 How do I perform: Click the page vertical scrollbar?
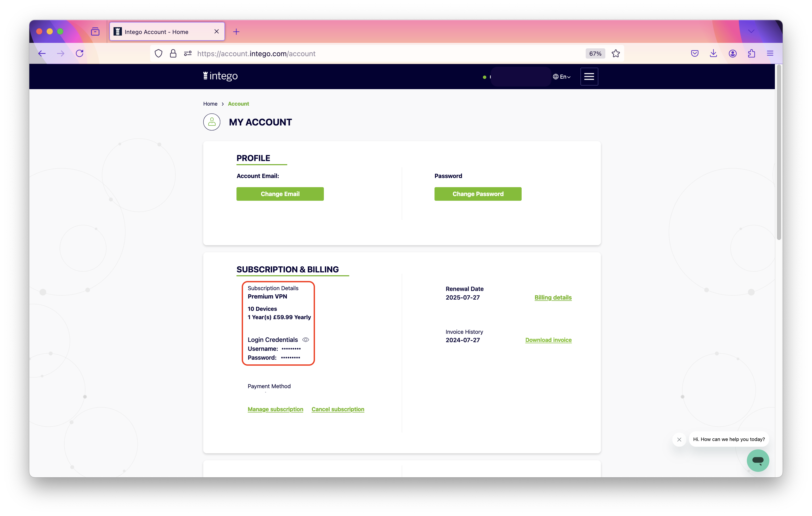pyautogui.click(x=779, y=152)
